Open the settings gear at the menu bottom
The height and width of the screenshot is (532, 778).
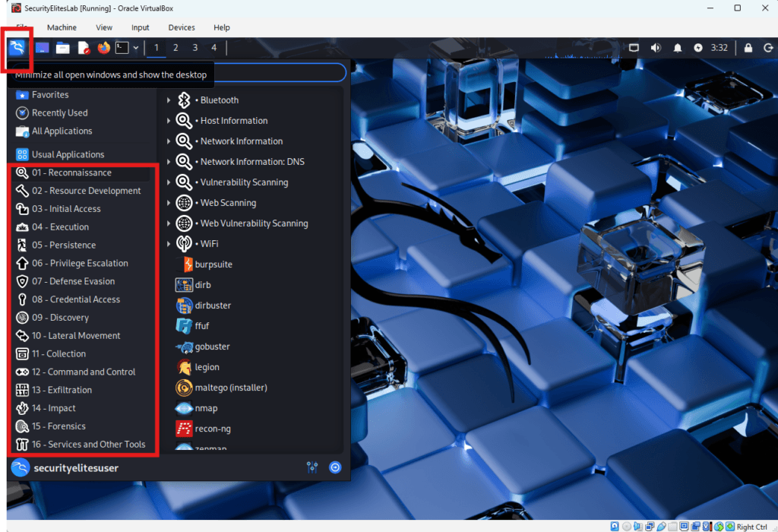[x=335, y=467]
